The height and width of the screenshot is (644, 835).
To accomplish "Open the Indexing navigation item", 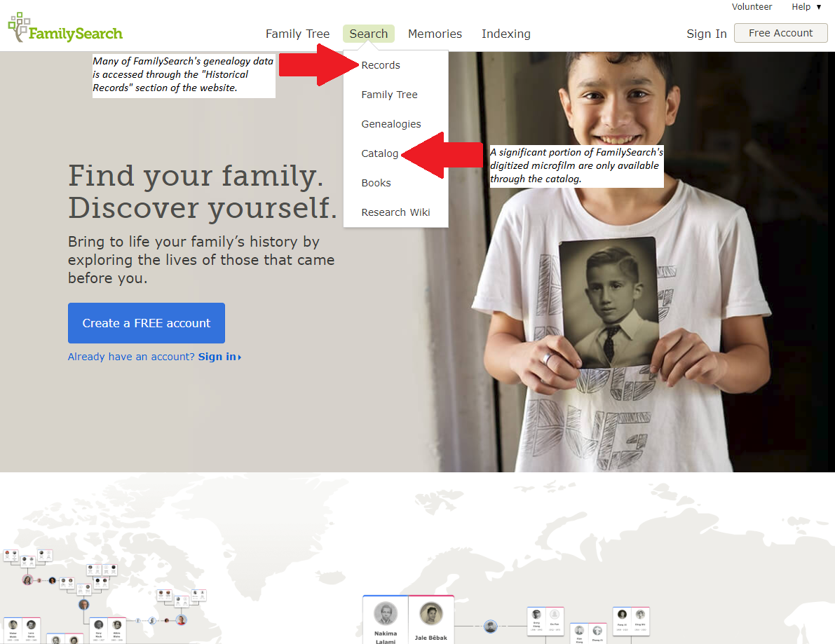I will [506, 34].
